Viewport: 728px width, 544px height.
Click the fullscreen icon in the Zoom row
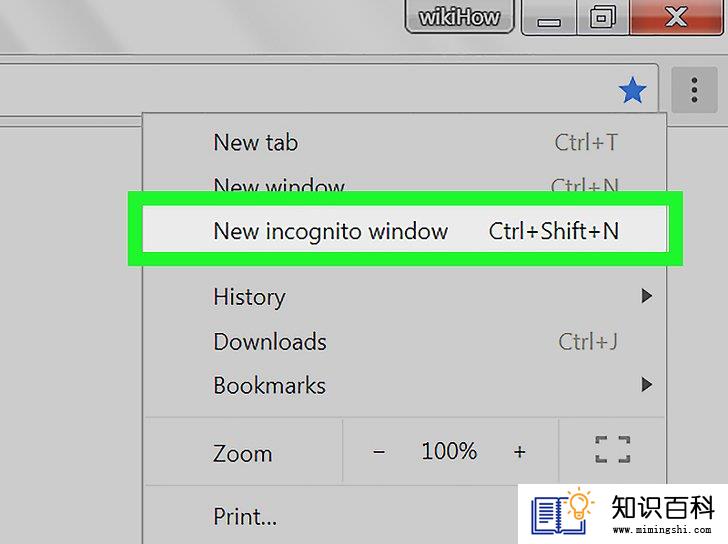[x=612, y=449]
